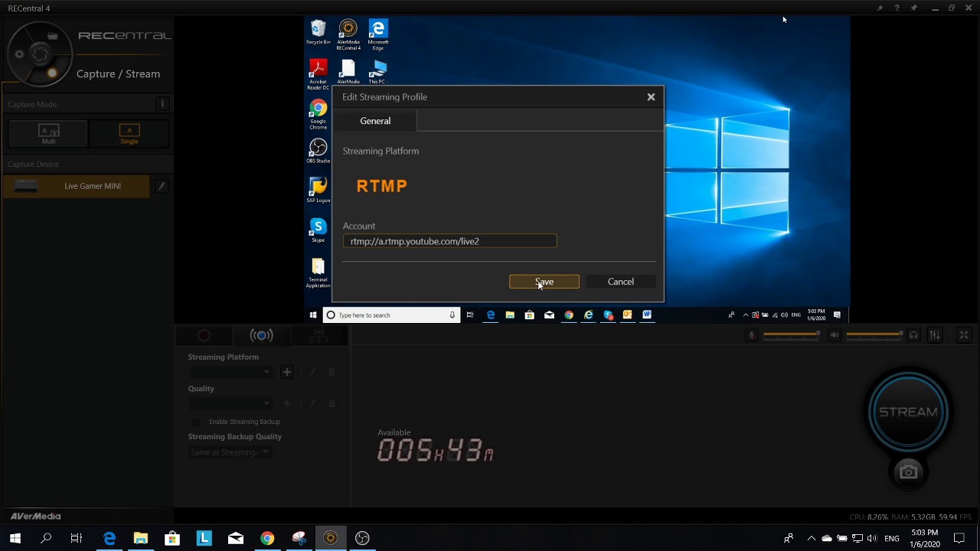Mute the microphone icon

[x=752, y=335]
